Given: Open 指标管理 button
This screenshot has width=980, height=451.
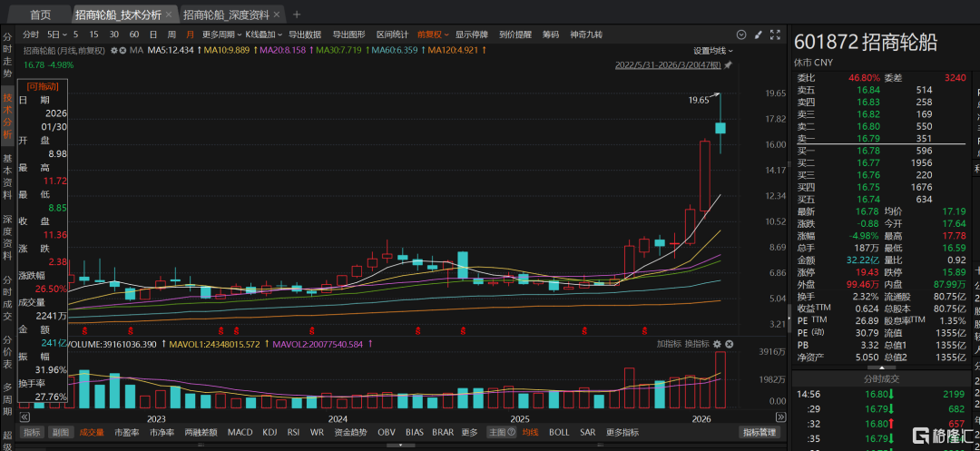Looking at the screenshot, I should tap(759, 432).
